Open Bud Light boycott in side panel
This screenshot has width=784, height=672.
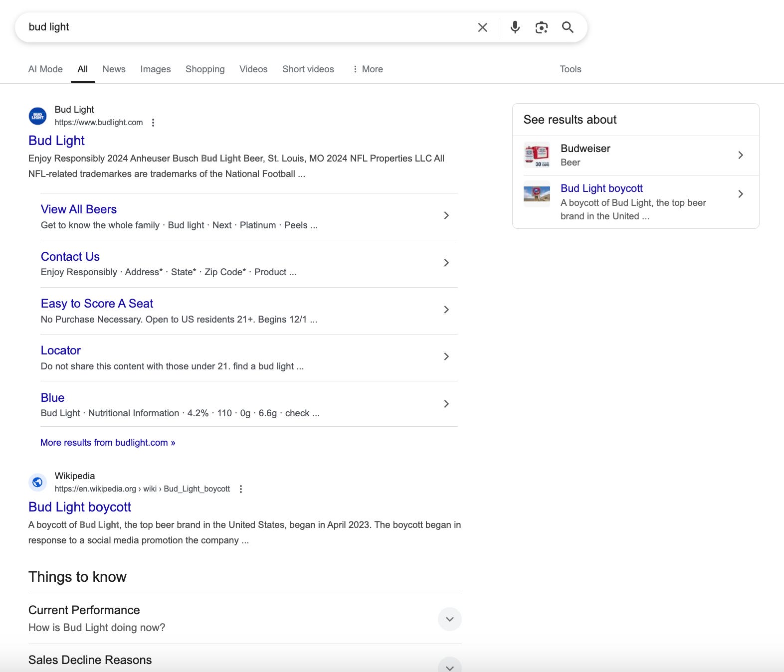(x=601, y=188)
